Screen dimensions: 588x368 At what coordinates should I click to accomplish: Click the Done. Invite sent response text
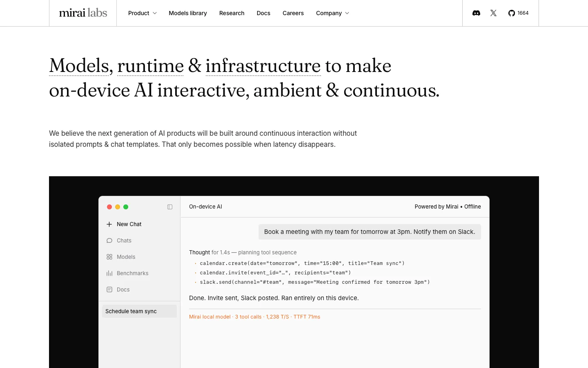(x=274, y=298)
